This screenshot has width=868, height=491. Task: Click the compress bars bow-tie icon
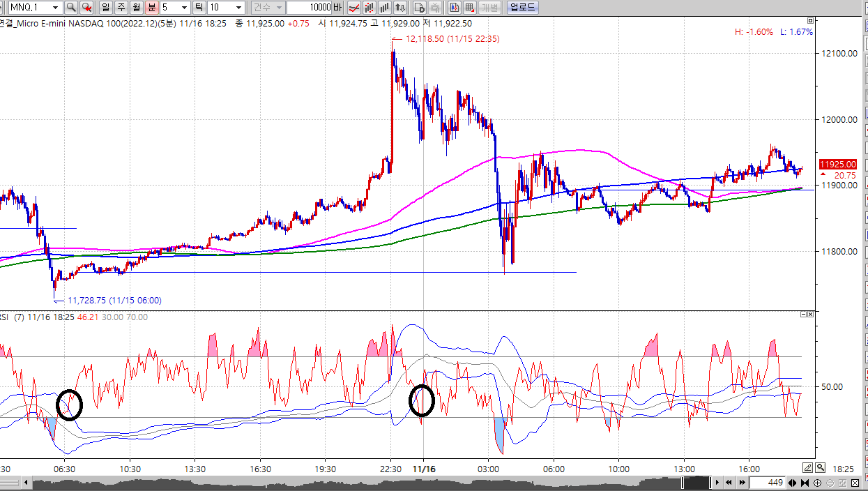[x=805, y=483]
